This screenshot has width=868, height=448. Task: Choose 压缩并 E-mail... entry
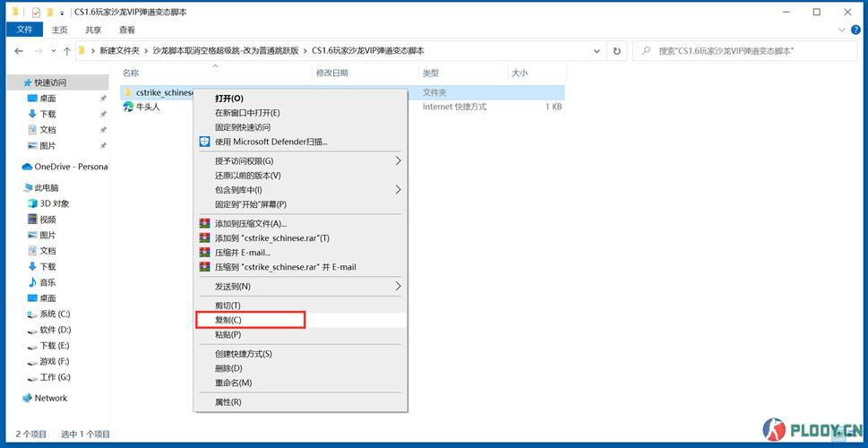pyautogui.click(x=300, y=253)
